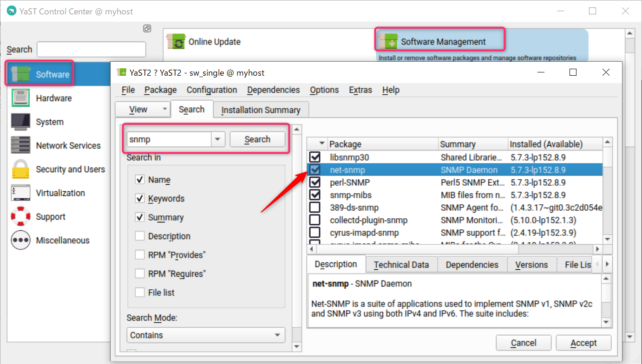The height and width of the screenshot is (364, 642).
Task: Launch Software Management module icon
Action: (x=388, y=41)
